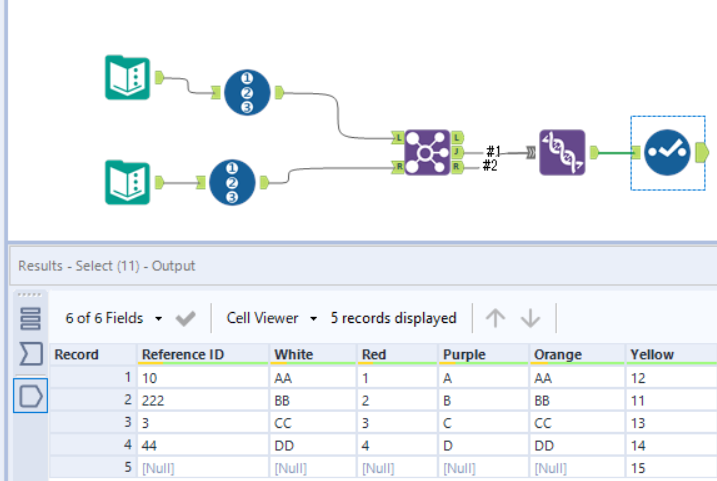
Task: Switch to metadata view in Results sidebar
Action: 30,353
